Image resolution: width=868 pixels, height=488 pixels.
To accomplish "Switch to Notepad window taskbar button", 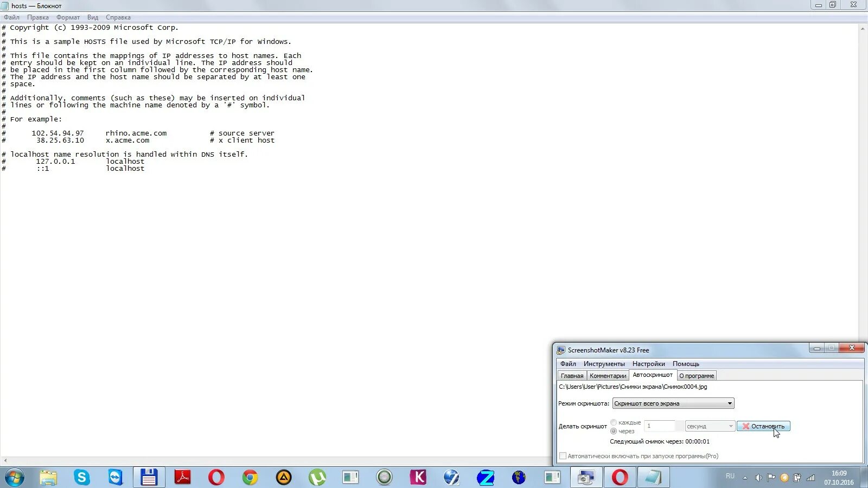I will pyautogui.click(x=653, y=478).
